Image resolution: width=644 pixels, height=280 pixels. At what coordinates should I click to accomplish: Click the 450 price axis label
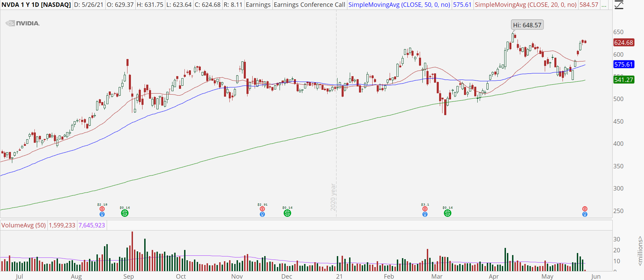coord(618,121)
